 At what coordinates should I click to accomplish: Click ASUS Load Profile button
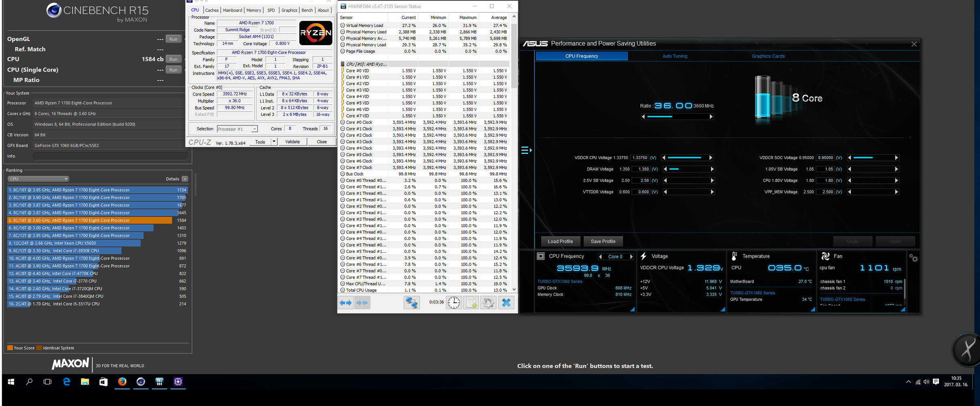pyautogui.click(x=560, y=241)
